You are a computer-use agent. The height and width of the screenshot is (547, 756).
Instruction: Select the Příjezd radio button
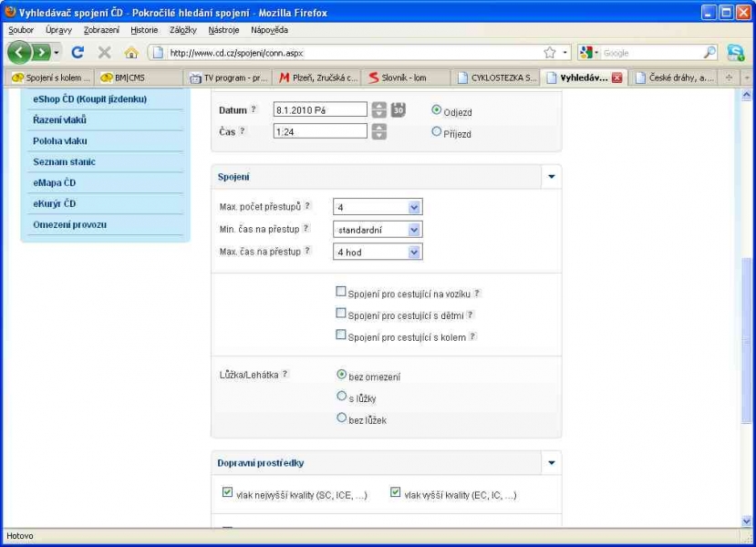[x=437, y=132]
